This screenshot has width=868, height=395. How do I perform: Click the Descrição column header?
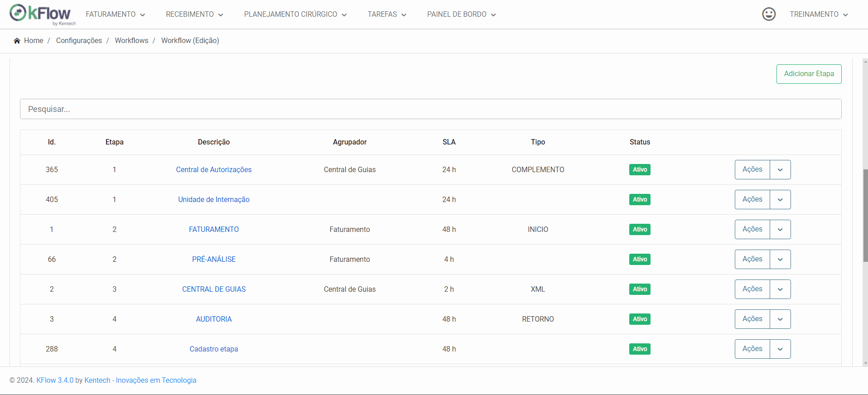click(x=214, y=142)
